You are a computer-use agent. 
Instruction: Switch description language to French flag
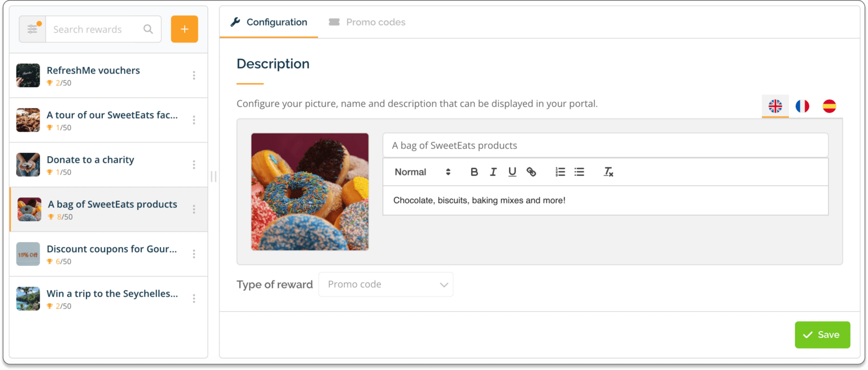(x=802, y=106)
